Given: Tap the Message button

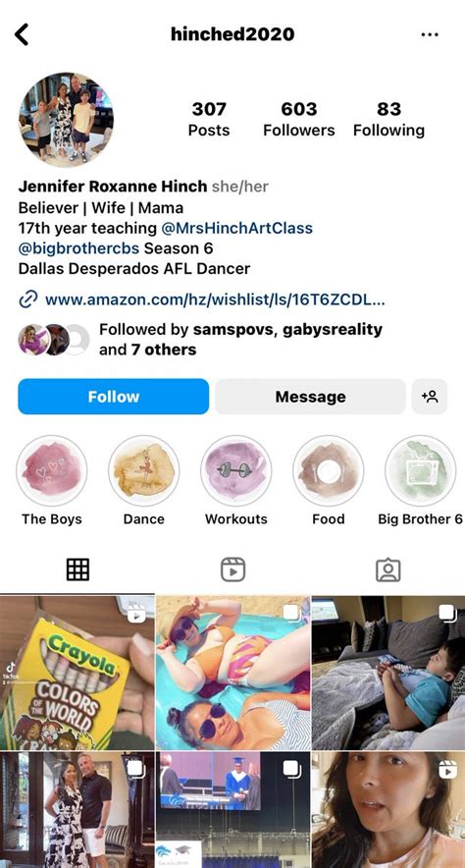Looking at the screenshot, I should (310, 397).
